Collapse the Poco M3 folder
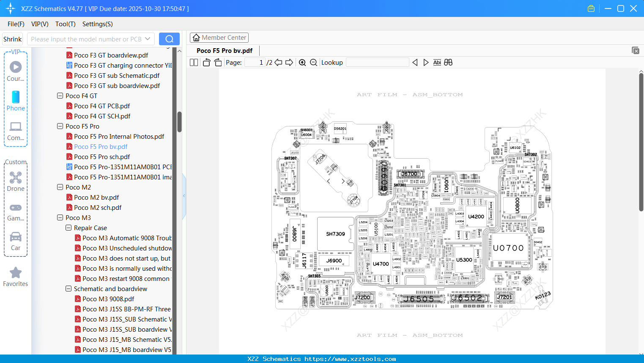Screen dimensions: 644x363 [60, 218]
